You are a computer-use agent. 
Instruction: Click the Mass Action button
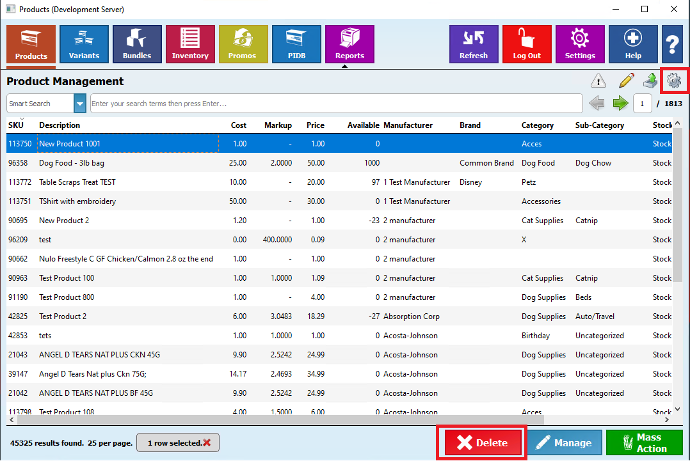[644, 442]
